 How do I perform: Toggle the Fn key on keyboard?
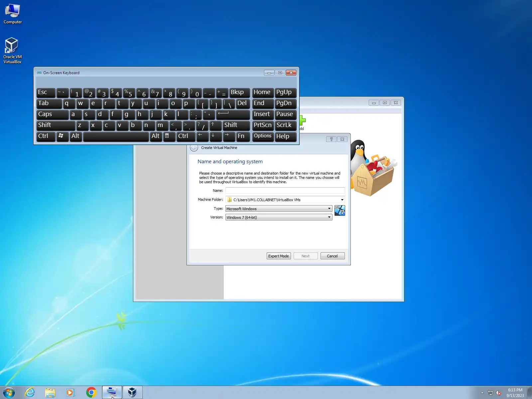pos(243,136)
